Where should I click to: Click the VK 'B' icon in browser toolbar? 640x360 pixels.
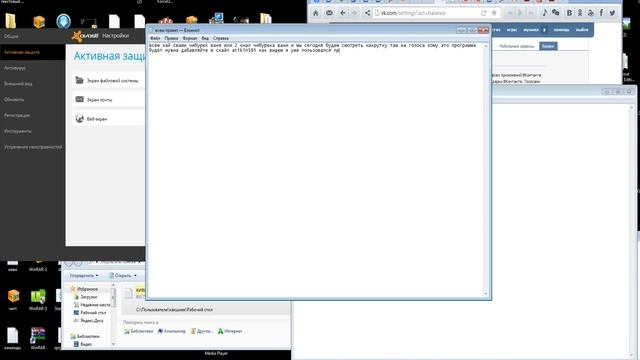pos(569,13)
